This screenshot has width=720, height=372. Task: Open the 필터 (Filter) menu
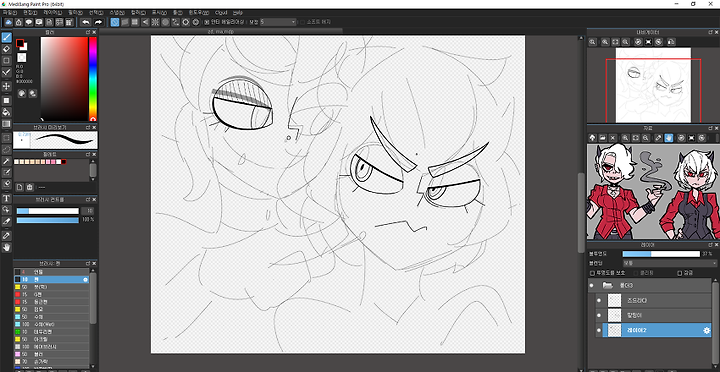click(75, 12)
